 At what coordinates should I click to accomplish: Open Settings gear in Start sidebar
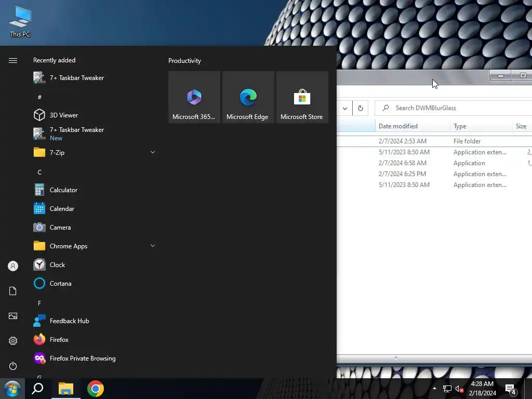[13, 341]
